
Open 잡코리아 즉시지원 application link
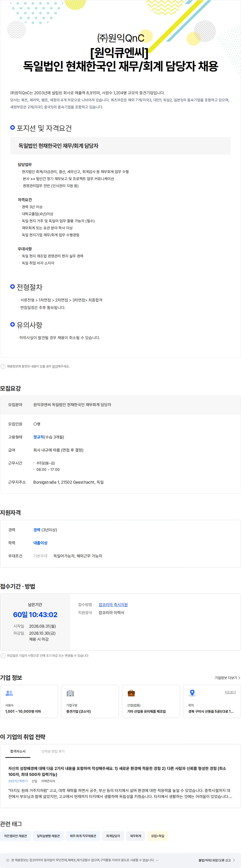(113, 605)
